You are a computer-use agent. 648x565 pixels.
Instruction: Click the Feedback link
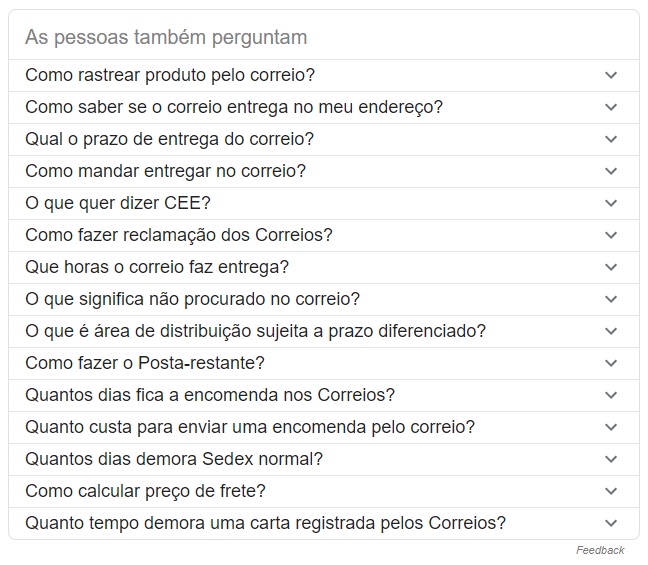point(600,550)
